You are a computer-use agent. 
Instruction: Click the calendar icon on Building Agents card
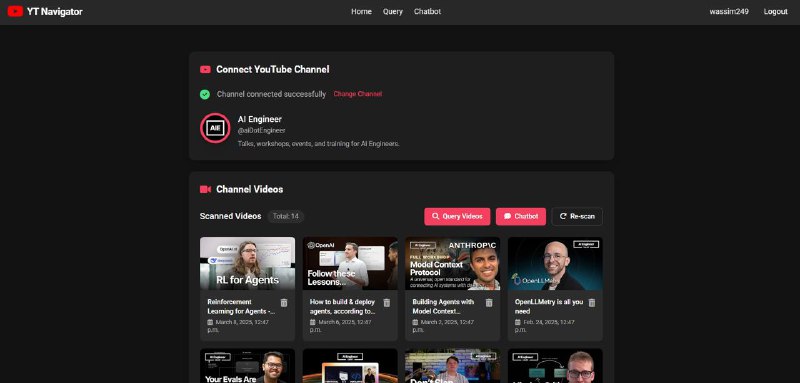(x=415, y=322)
